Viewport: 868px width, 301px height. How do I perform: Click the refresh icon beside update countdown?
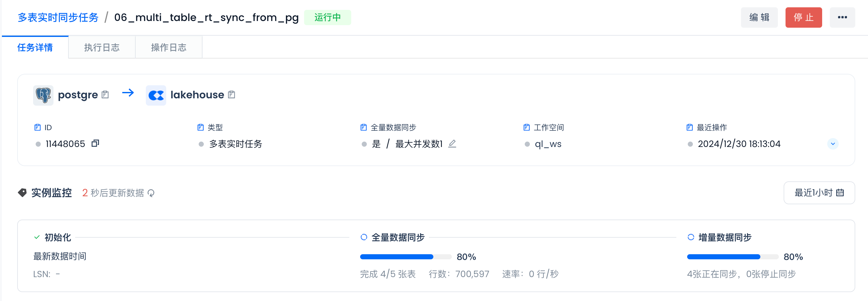tap(151, 193)
